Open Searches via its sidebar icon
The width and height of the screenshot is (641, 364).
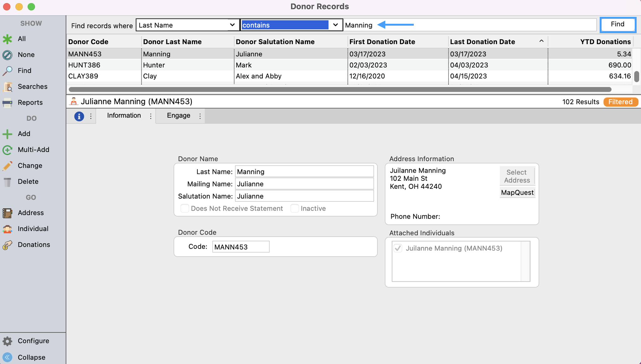coord(8,87)
